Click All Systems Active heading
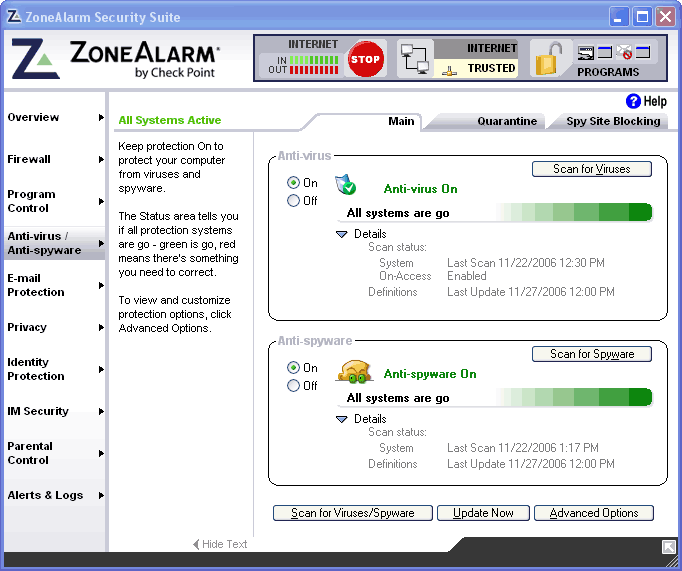 pyautogui.click(x=170, y=120)
